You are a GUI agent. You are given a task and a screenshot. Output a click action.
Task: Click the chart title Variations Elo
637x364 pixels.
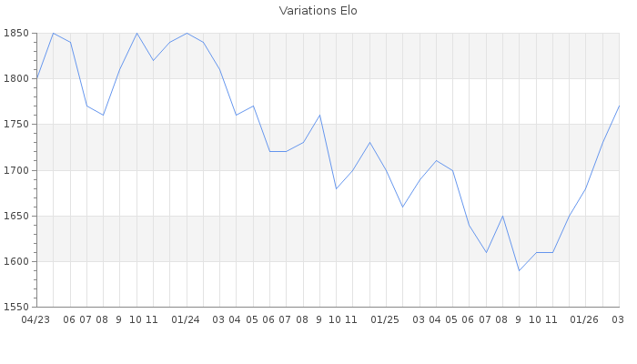coord(318,11)
